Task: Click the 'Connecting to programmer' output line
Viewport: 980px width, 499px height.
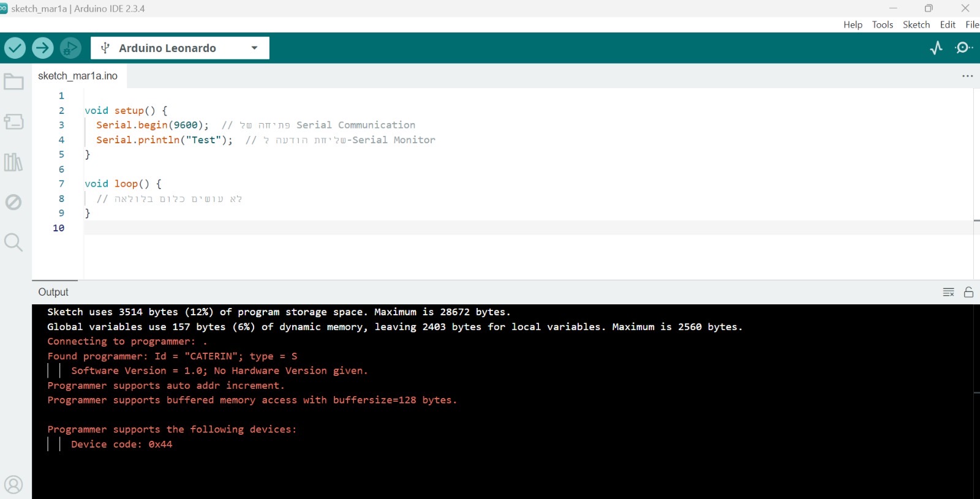Action: tap(127, 342)
